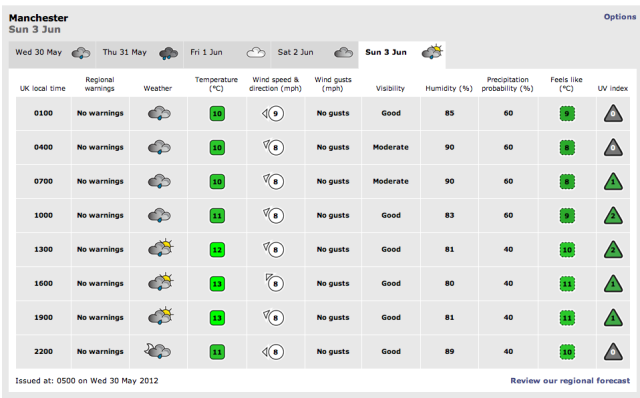
Task: Open the Options link
Action: pyautogui.click(x=620, y=17)
